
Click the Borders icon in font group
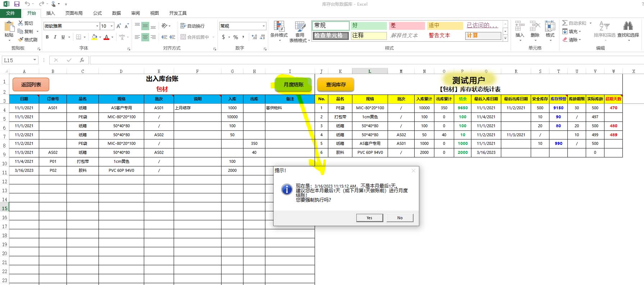79,37
